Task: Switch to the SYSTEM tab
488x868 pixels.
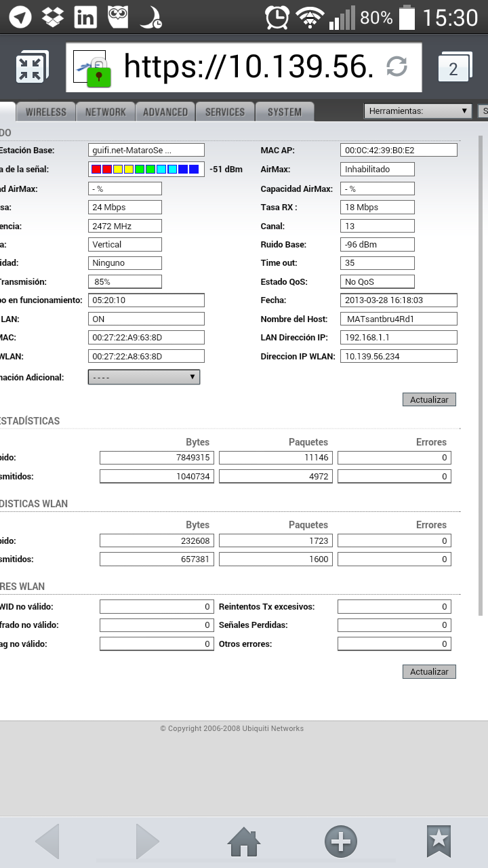Action: pos(284,112)
